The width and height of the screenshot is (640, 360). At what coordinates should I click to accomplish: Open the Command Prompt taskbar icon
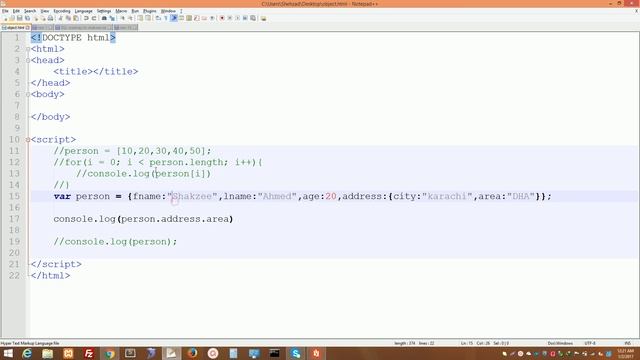(275, 353)
